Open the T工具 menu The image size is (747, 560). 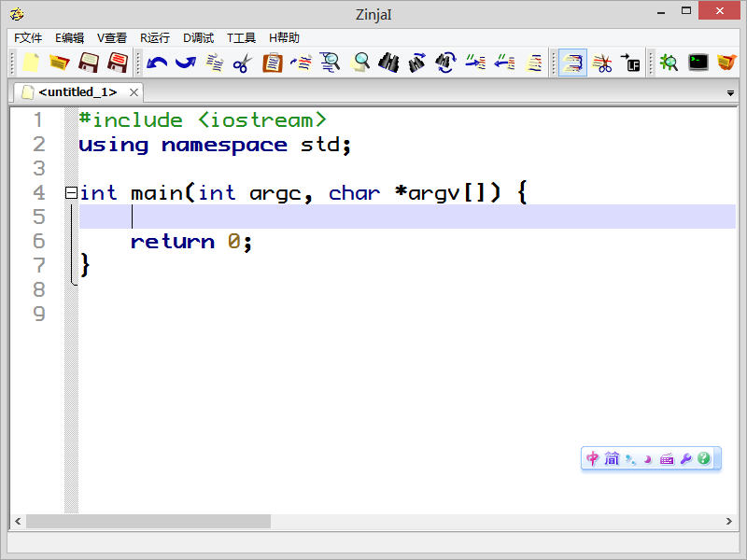click(x=241, y=37)
